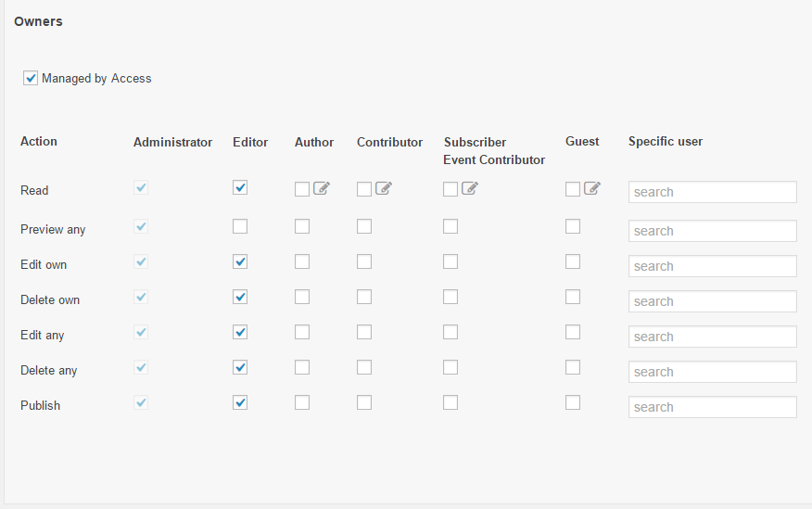Focus the Read specific user search field
812x509 pixels.
[x=713, y=192]
